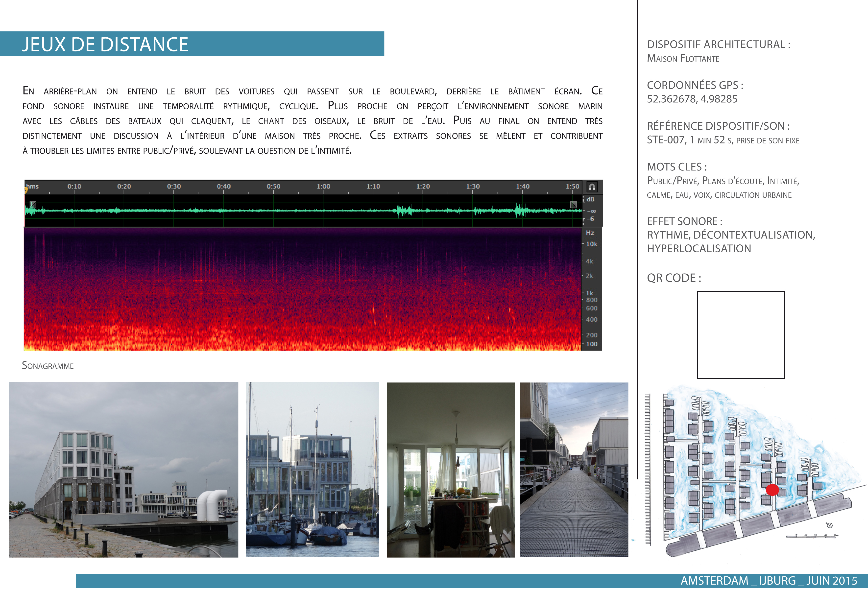This screenshot has height=590, width=868.
Task: Open the photo of the white corner building
Action: coord(123,469)
